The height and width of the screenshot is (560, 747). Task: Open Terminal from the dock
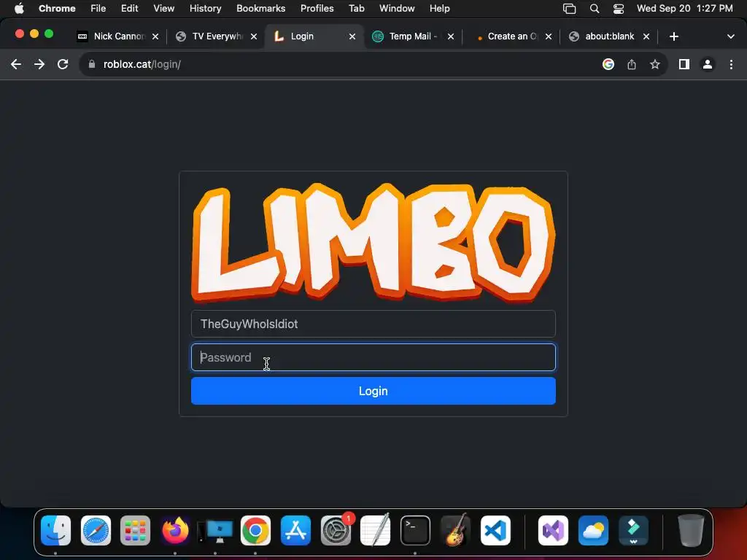coord(415,530)
